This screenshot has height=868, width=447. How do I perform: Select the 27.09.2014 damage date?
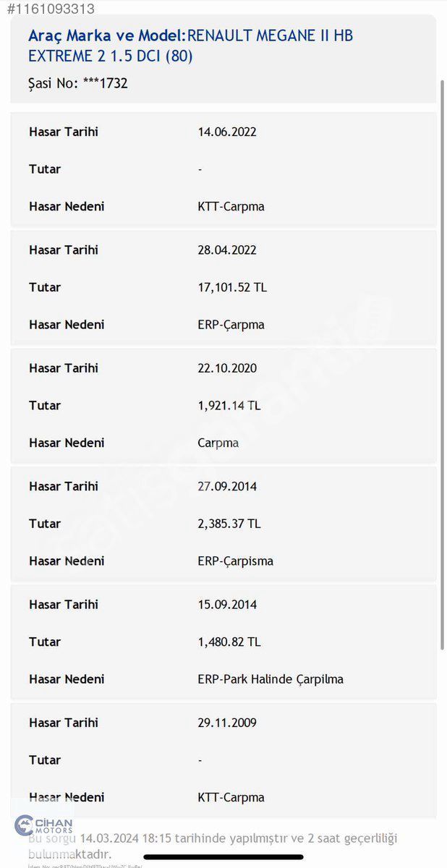click(227, 486)
